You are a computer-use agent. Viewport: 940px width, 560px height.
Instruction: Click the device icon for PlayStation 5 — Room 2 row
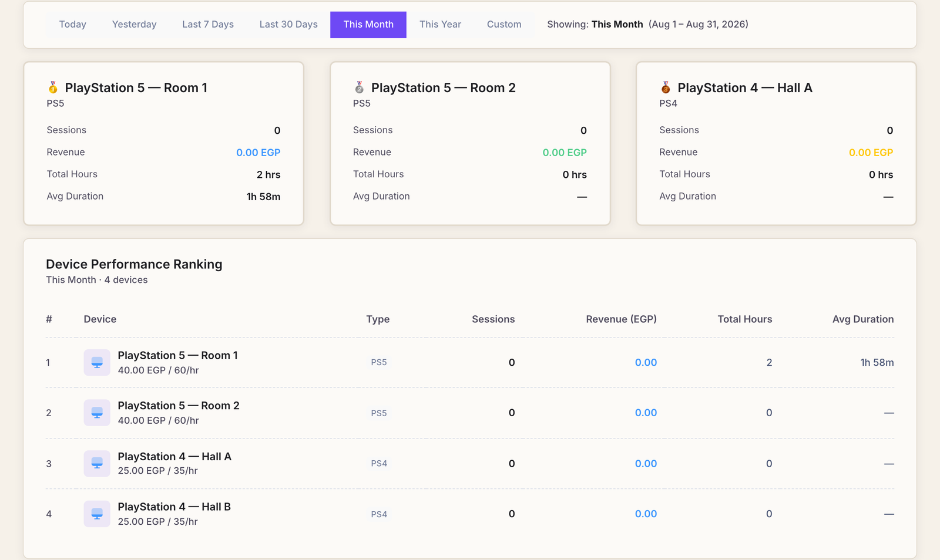[x=97, y=413]
